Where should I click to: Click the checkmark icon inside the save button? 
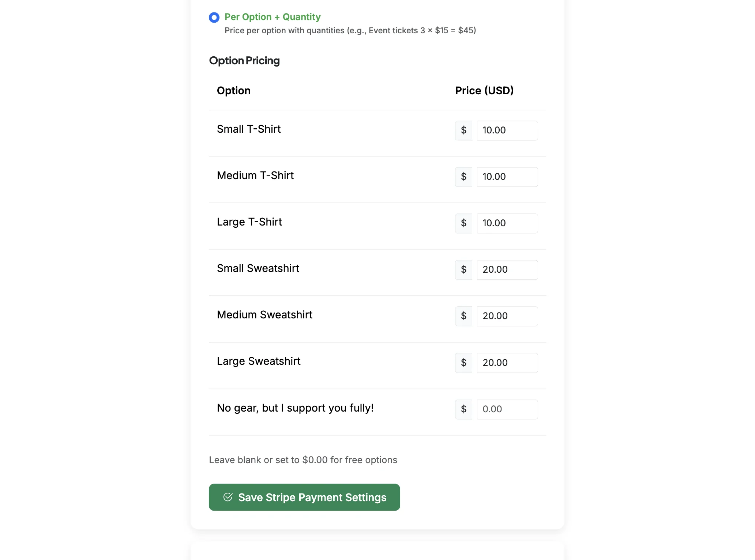pos(228,497)
